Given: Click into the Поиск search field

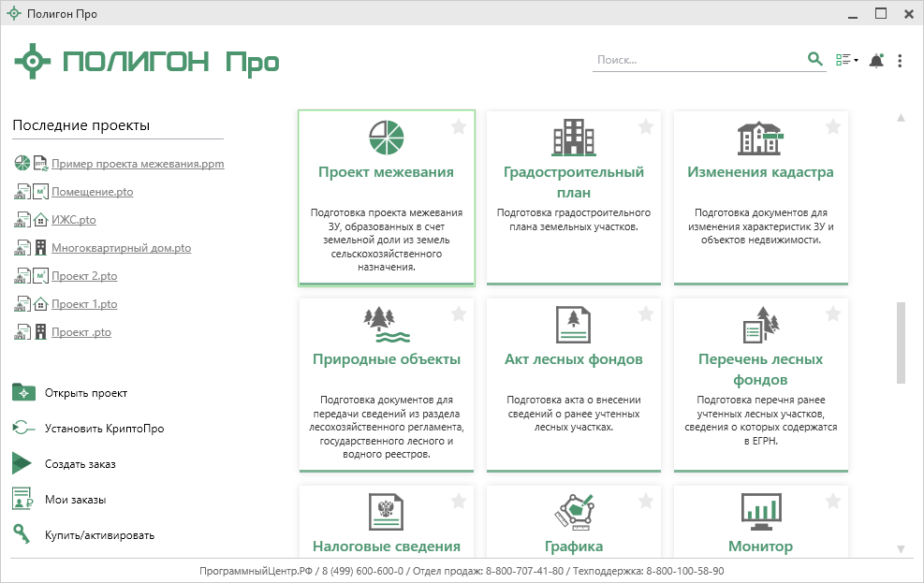Looking at the screenshot, I should pyautogui.click(x=697, y=60).
